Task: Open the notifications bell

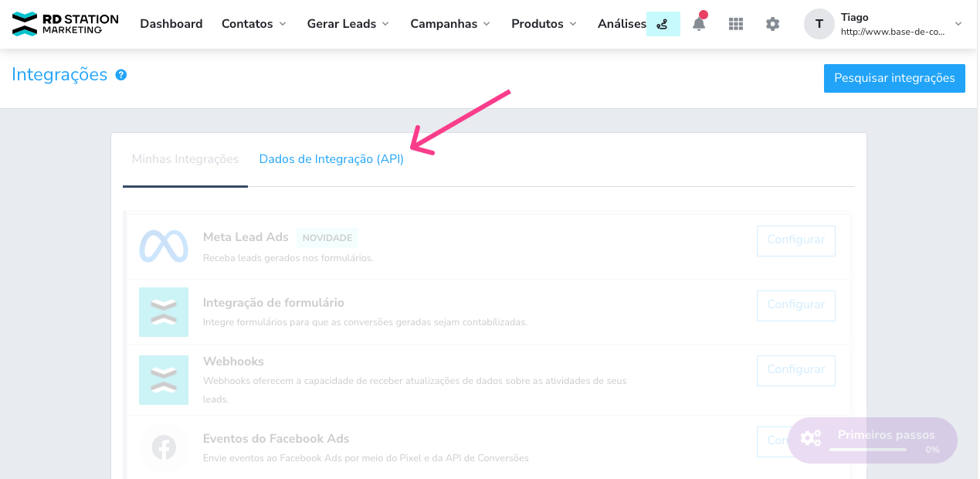Action: pyautogui.click(x=699, y=23)
